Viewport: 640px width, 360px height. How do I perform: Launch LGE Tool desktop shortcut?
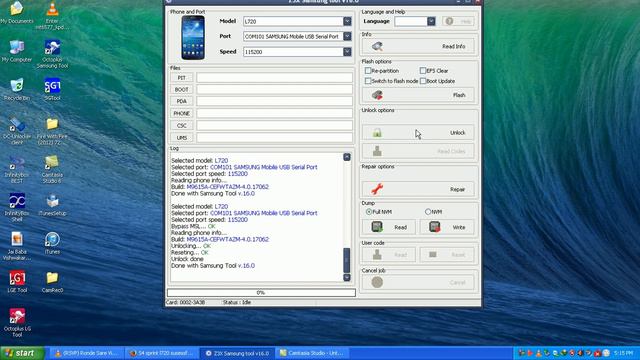(x=17, y=282)
